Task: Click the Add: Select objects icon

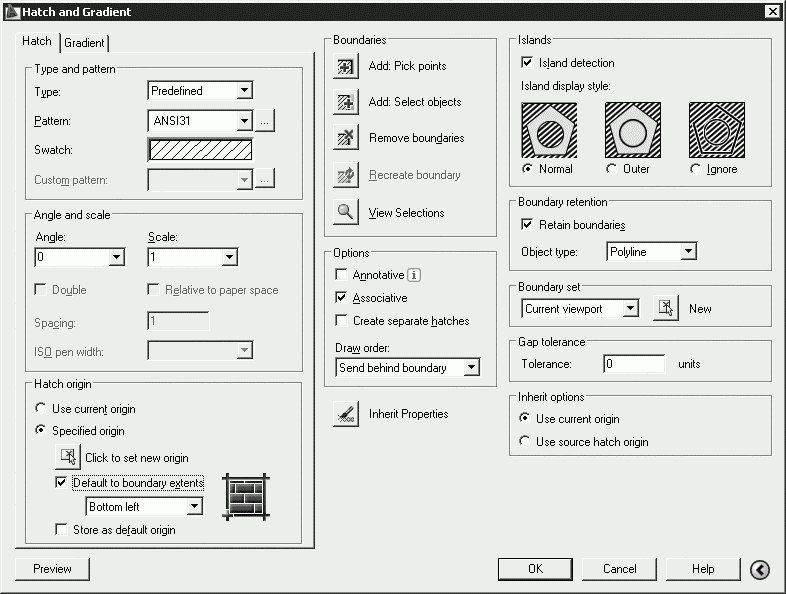Action: coord(346,102)
